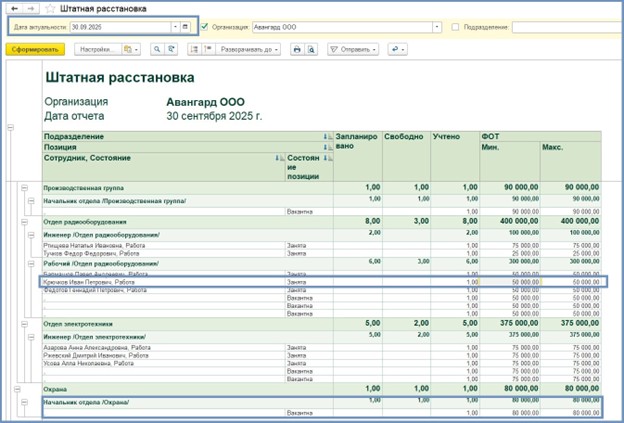The image size is (624, 423).
Task: Click the back navigation arrow
Action: (14, 8)
